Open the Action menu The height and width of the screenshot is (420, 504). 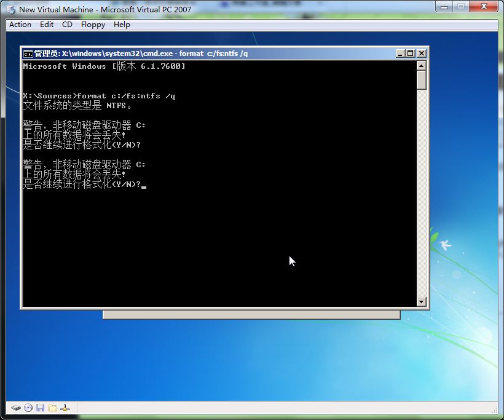coord(20,25)
